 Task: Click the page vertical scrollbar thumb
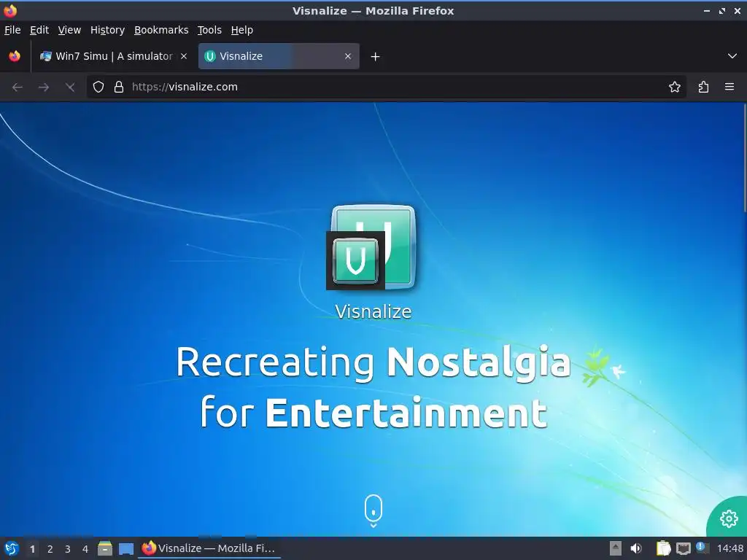click(x=744, y=158)
